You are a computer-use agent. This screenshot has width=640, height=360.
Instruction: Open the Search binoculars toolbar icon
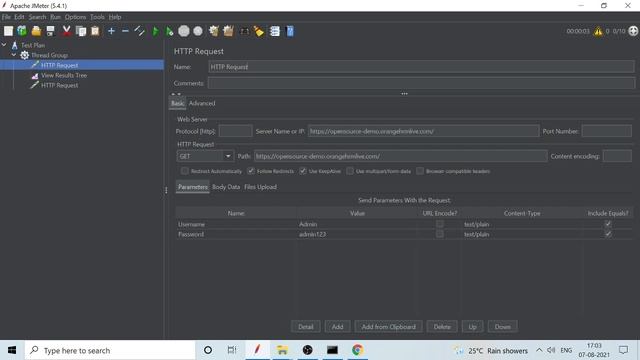pos(244,31)
